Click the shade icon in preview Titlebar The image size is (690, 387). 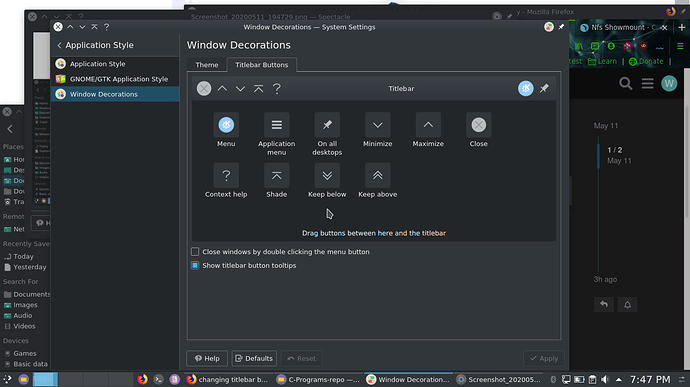[258, 88]
